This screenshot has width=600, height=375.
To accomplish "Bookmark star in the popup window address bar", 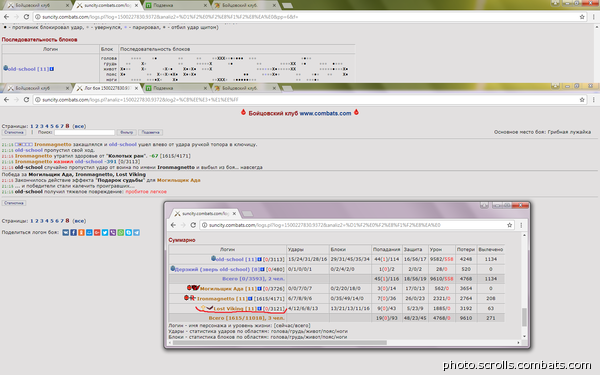I will pyautogui.click(x=509, y=225).
